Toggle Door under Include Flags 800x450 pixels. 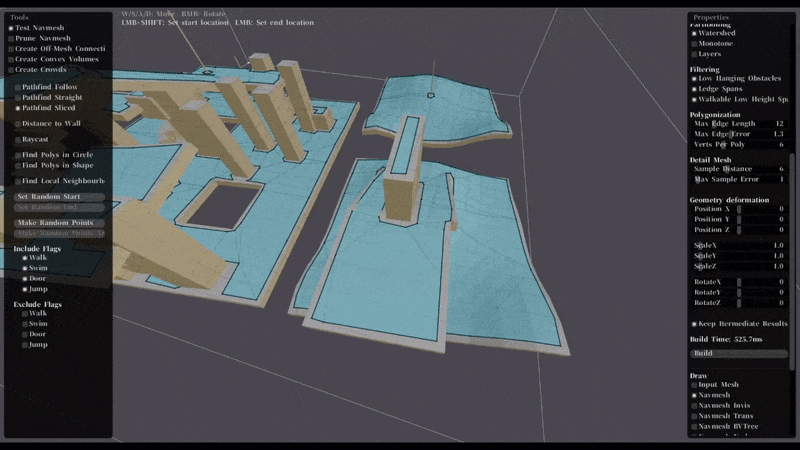[x=35, y=279]
